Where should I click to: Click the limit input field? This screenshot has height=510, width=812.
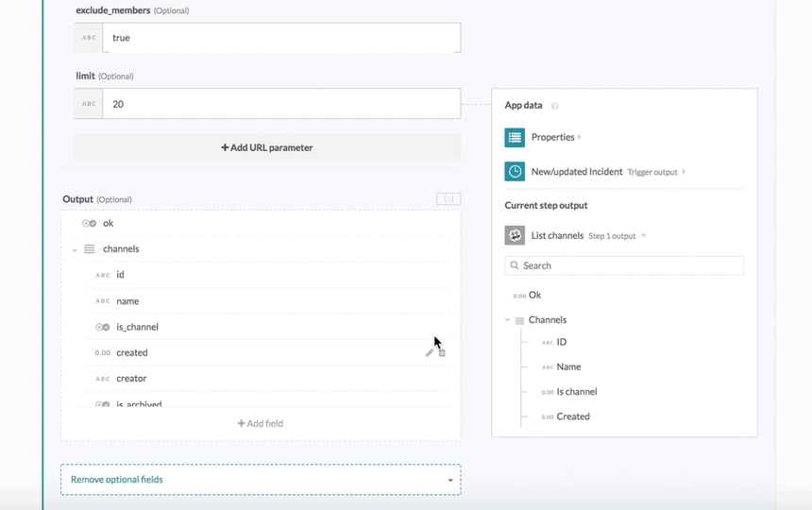click(281, 104)
